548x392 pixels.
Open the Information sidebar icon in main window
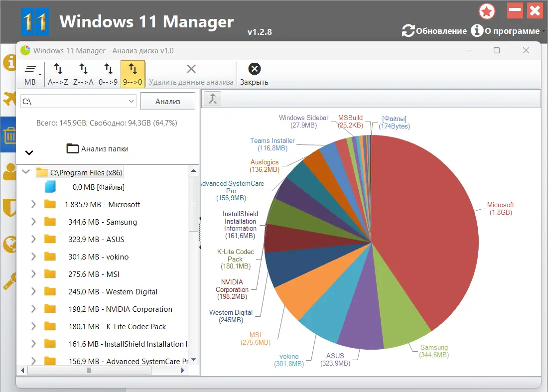pos(9,63)
